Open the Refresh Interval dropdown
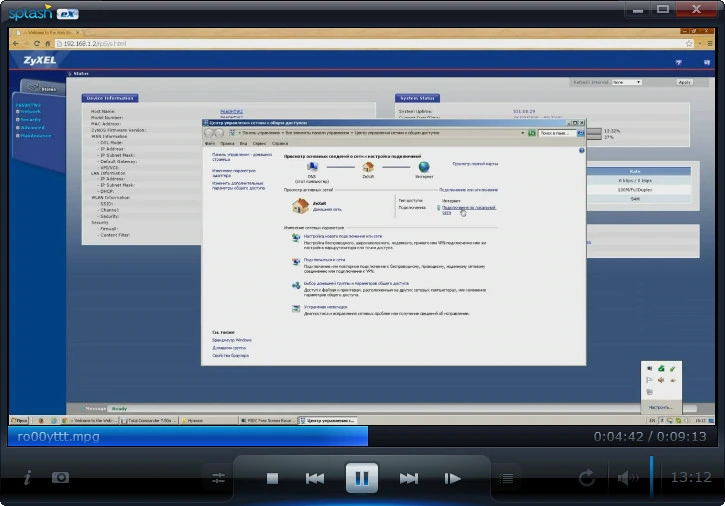 pos(627,82)
